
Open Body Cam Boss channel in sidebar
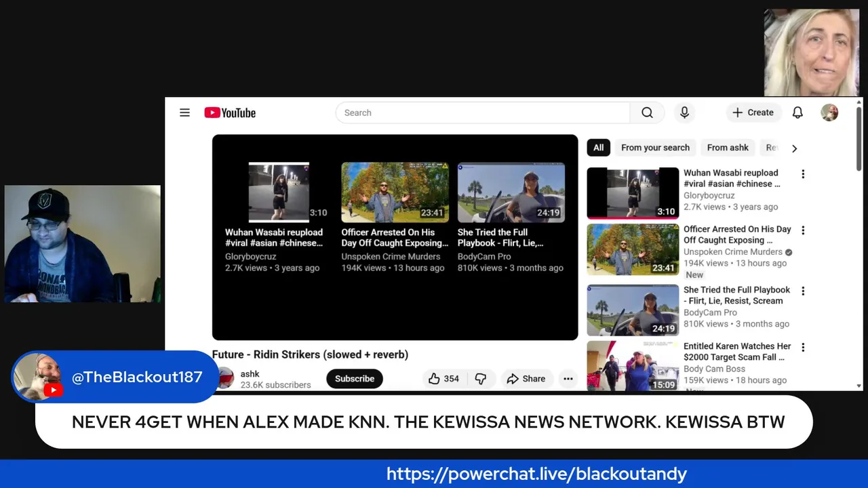[714, 369]
